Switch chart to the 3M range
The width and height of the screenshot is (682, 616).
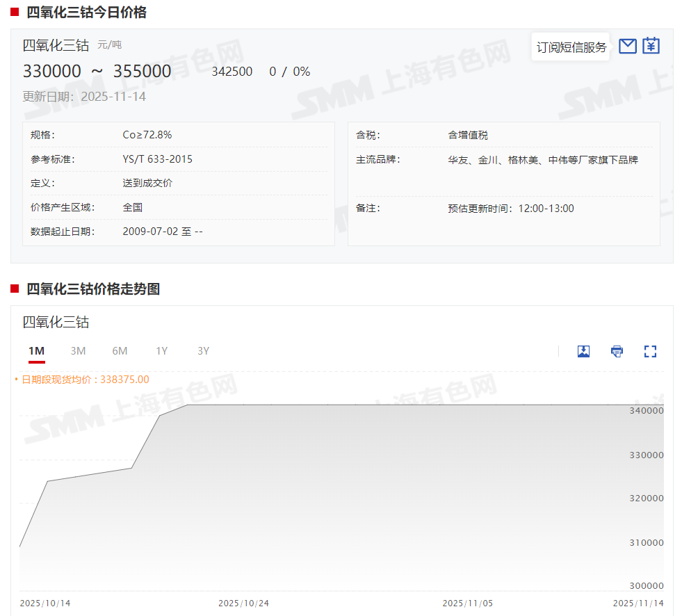[78, 351]
